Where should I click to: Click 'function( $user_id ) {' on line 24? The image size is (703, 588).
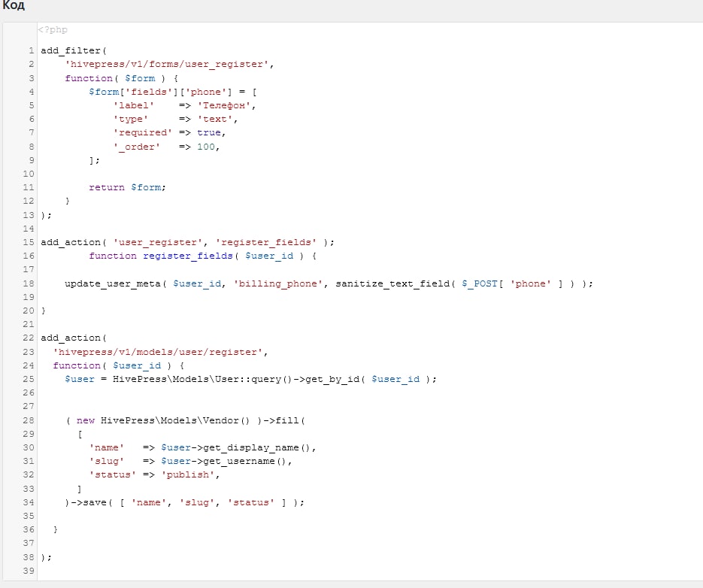pyautogui.click(x=119, y=365)
